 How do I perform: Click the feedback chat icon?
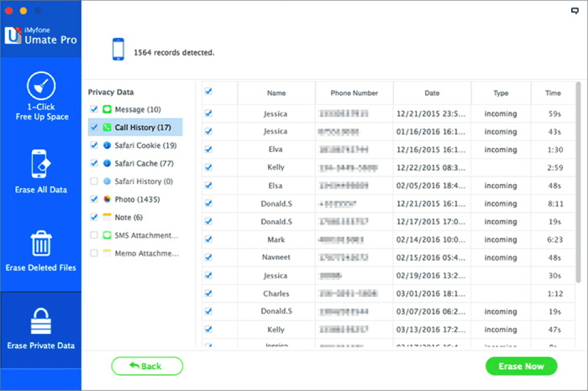click(575, 10)
